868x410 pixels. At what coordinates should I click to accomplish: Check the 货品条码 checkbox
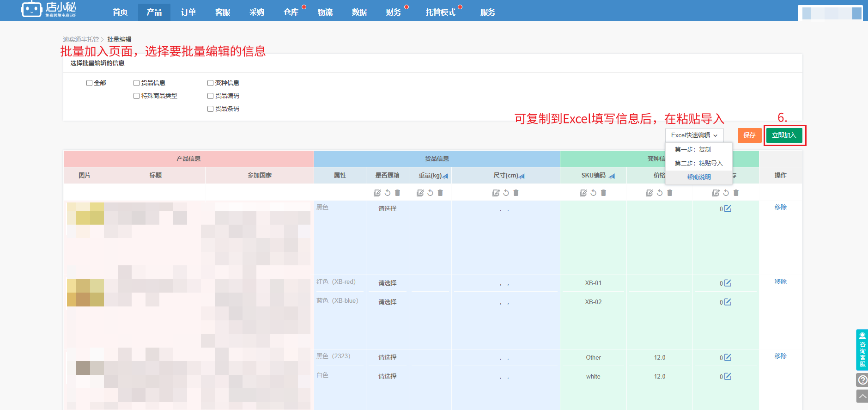coord(210,109)
